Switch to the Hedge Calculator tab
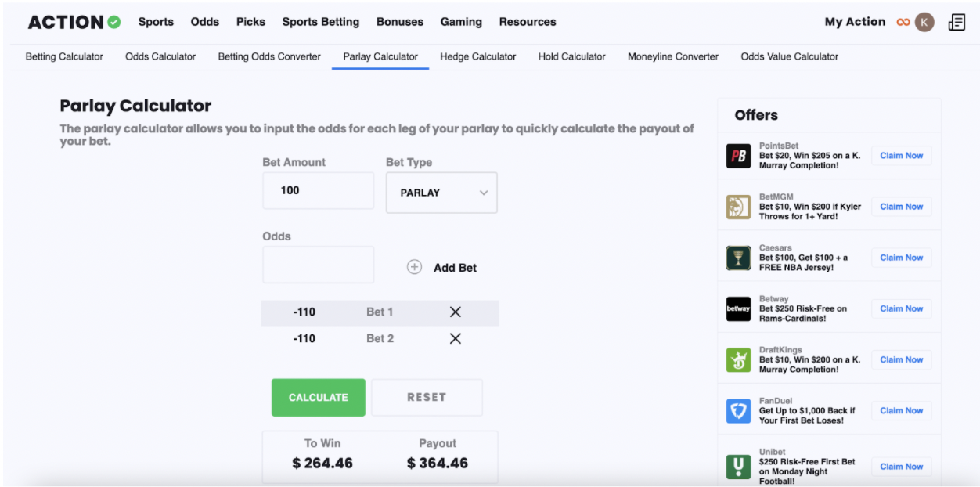Viewport: 980px width, 487px height. pyautogui.click(x=478, y=56)
